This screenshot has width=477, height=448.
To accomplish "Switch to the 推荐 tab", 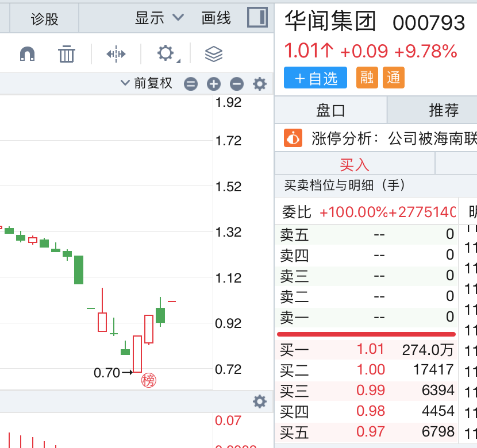I will coord(444,110).
